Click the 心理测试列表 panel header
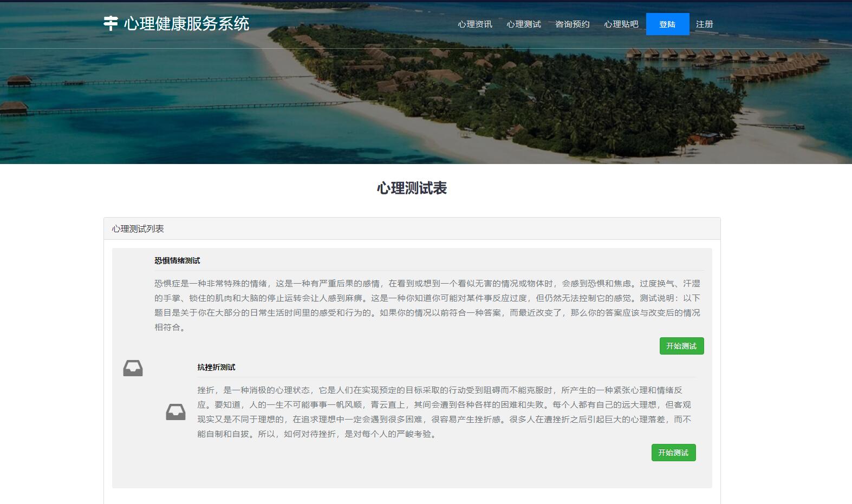The image size is (852, 504). [x=138, y=228]
